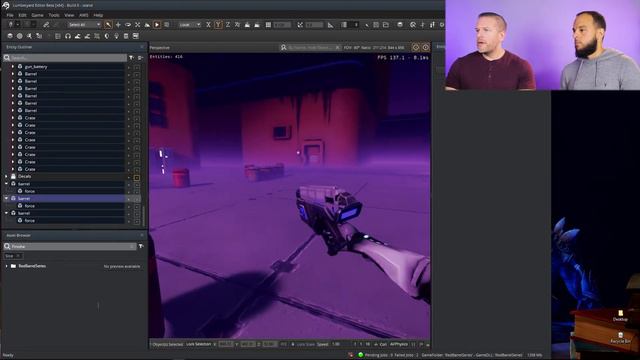This screenshot has height=360, width=640.
Task: Click the Asset Browser filter funnel icon
Action: click(x=141, y=247)
